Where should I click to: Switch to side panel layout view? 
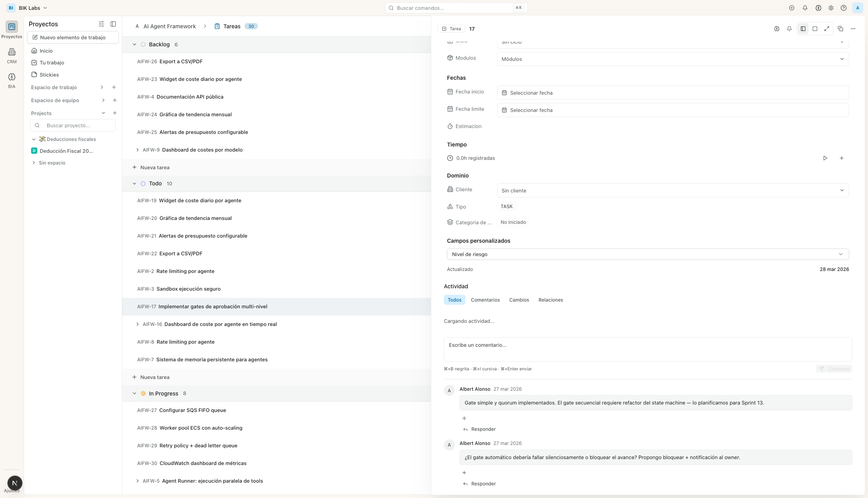tap(803, 29)
